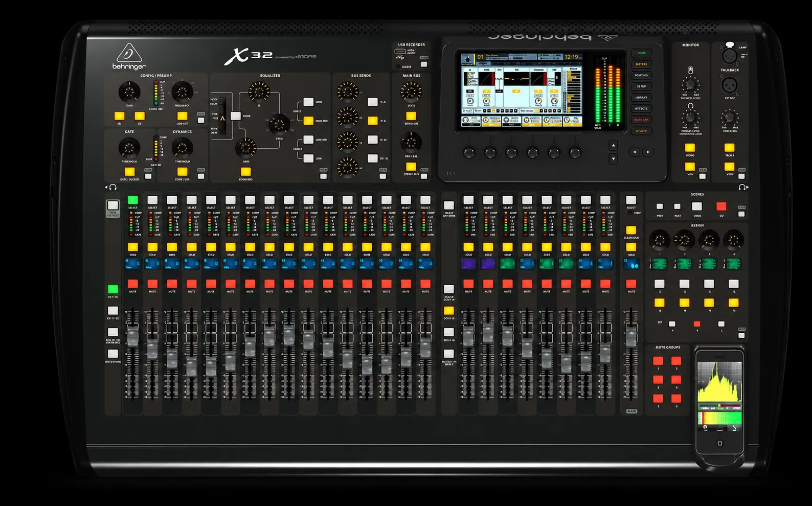This screenshot has height=506, width=812.
Task: Enable the STEREO BUS main bus button
Action: coord(411,167)
